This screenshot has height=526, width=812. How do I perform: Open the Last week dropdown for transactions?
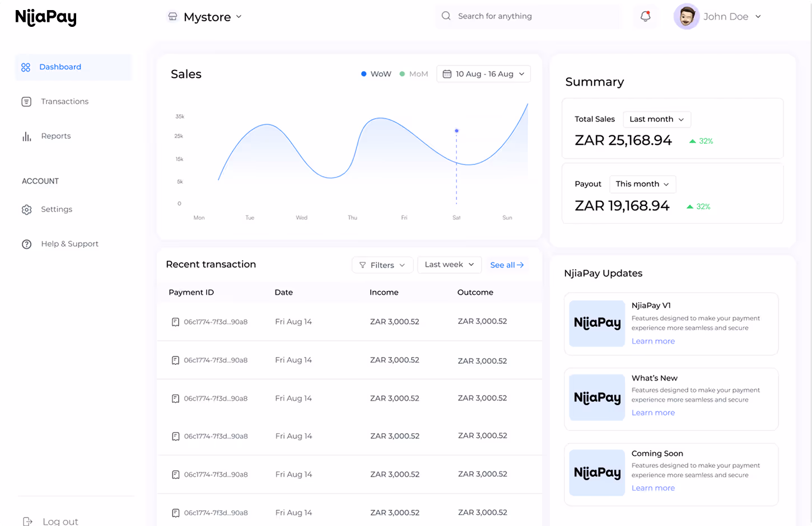449,264
